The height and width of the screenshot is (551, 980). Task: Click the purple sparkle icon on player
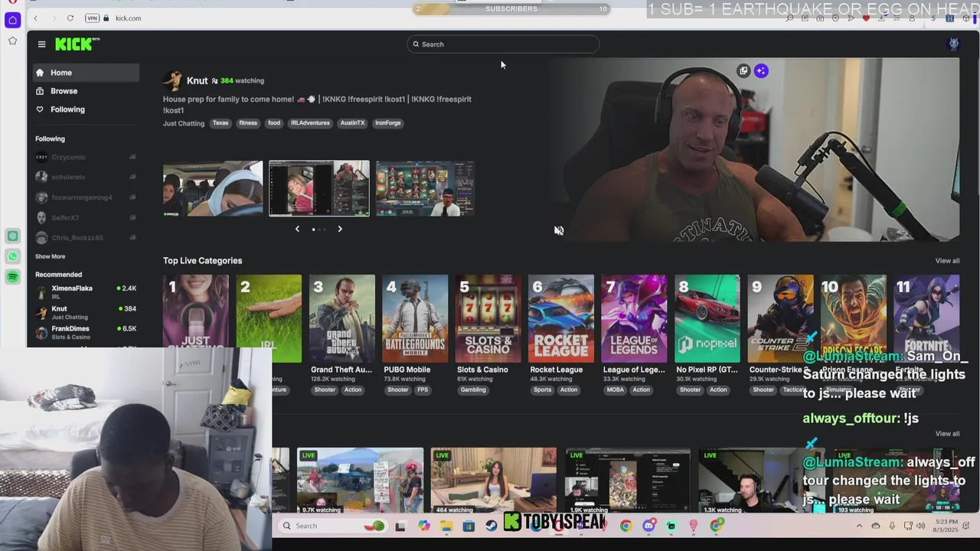click(x=761, y=70)
